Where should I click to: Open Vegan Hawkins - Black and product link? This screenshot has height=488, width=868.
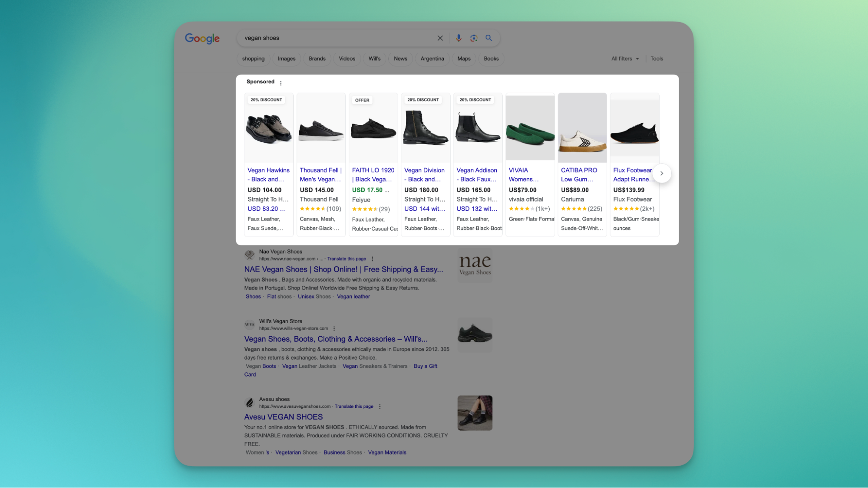[x=268, y=175]
